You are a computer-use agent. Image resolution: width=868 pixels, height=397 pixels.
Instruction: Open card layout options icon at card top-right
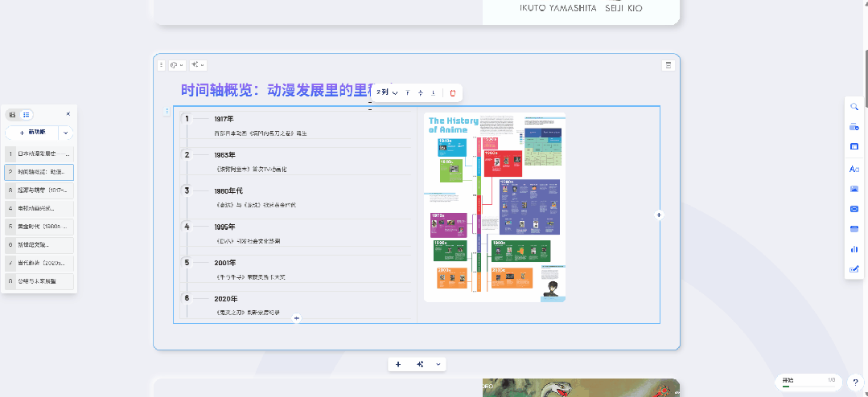[668, 65]
